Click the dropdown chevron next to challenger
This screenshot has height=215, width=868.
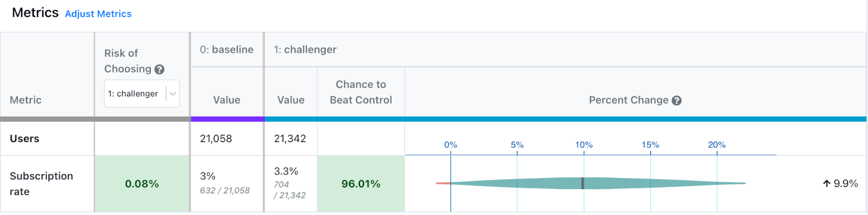pos(173,94)
